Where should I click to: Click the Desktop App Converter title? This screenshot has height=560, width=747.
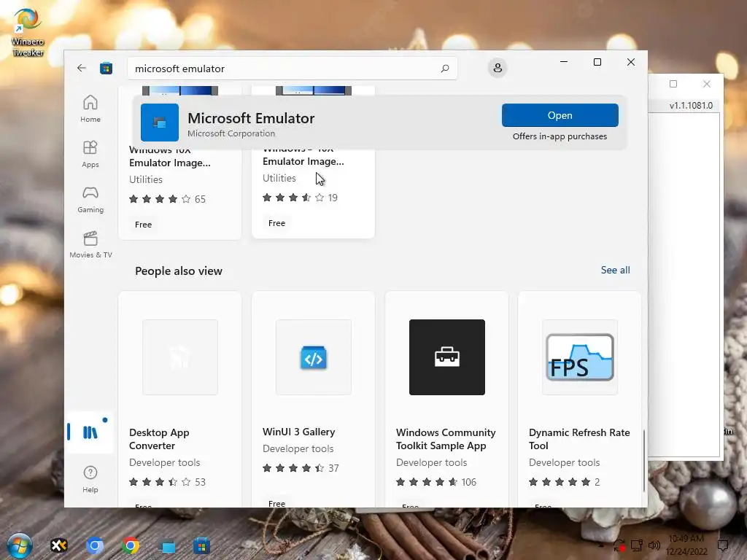(159, 439)
